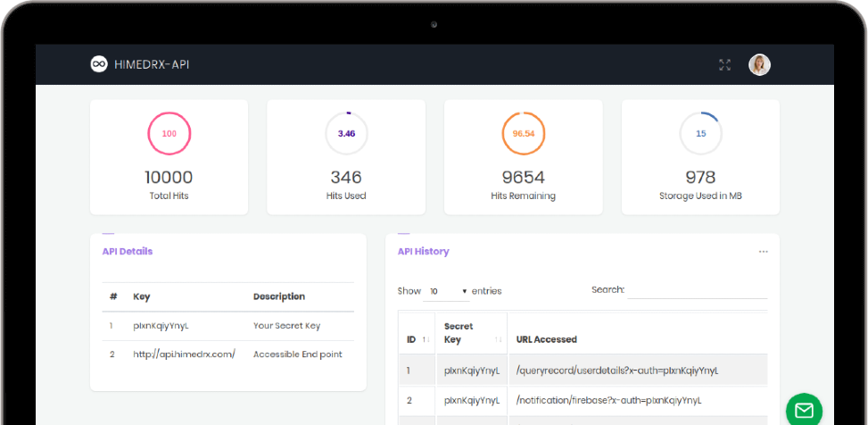Open the Show entries count dropdown
Image resolution: width=868 pixels, height=425 pixels.
[448, 291]
